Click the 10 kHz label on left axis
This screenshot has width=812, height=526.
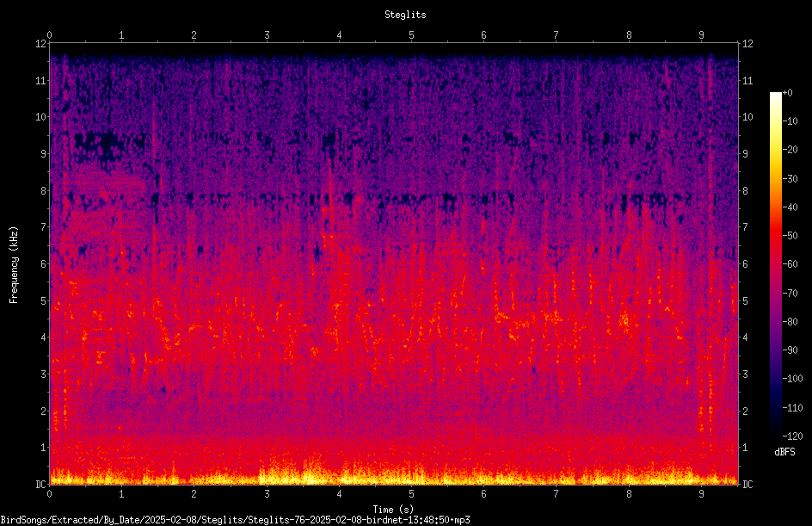click(x=41, y=117)
